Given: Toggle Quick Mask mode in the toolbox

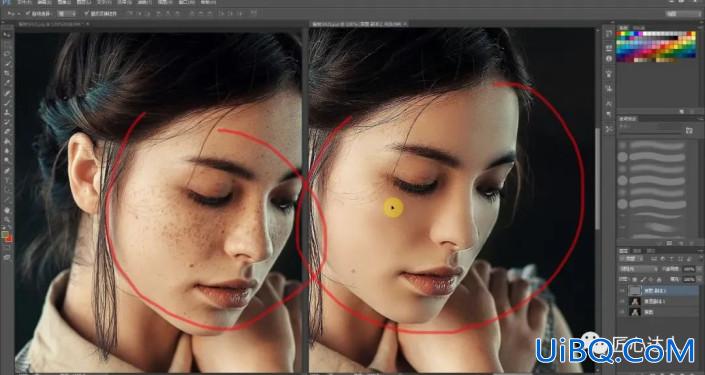Looking at the screenshot, I should coord(8,248).
